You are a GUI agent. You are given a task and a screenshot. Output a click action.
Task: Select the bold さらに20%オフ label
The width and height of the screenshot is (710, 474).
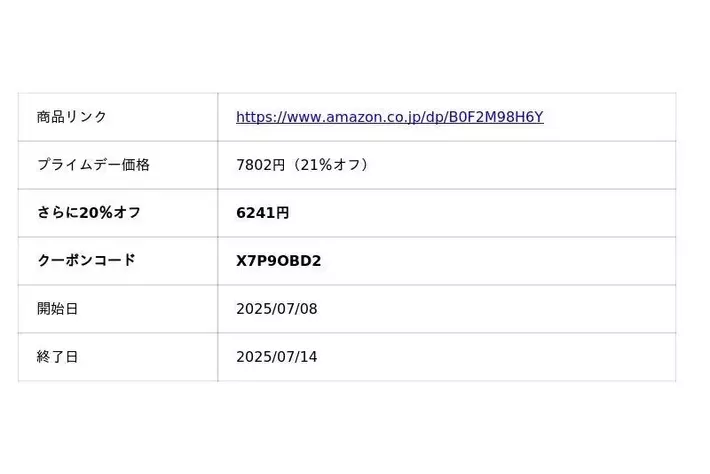click(89, 213)
